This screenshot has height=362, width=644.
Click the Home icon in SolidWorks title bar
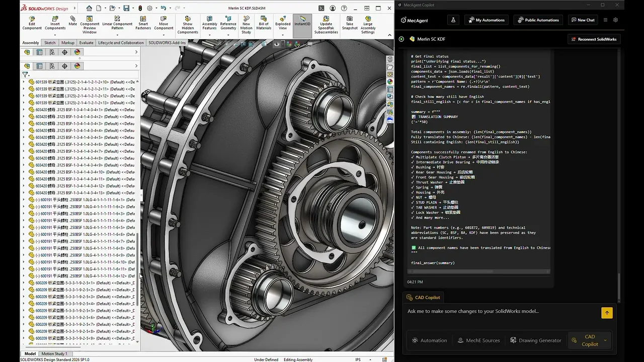click(89, 8)
